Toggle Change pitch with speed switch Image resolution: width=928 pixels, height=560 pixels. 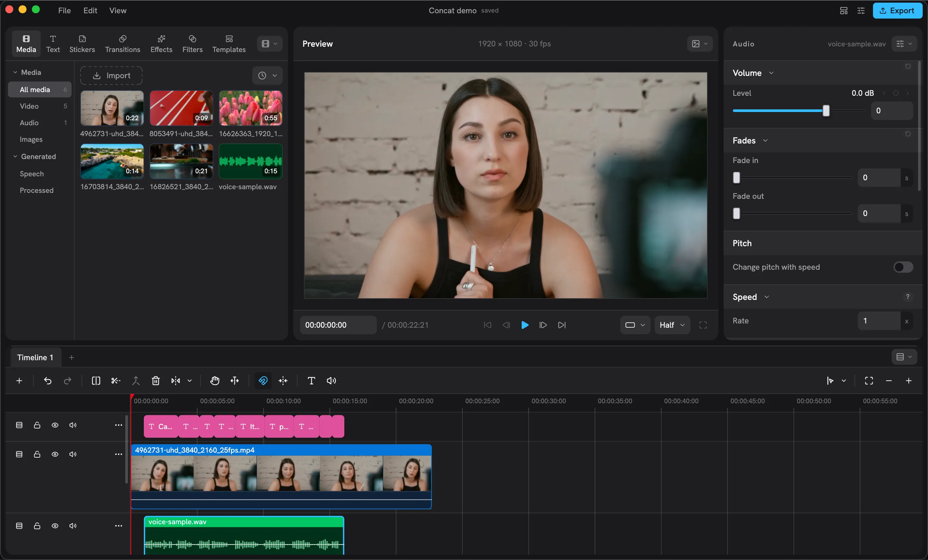pyautogui.click(x=903, y=267)
